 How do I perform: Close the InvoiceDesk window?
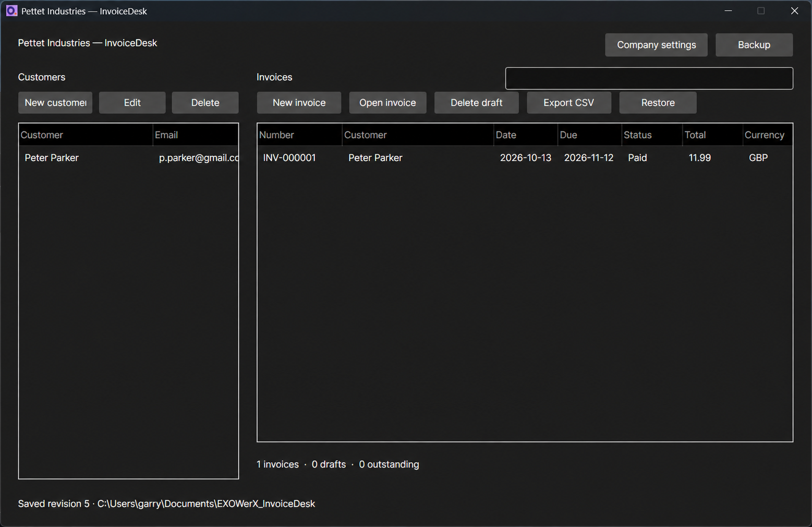click(794, 11)
